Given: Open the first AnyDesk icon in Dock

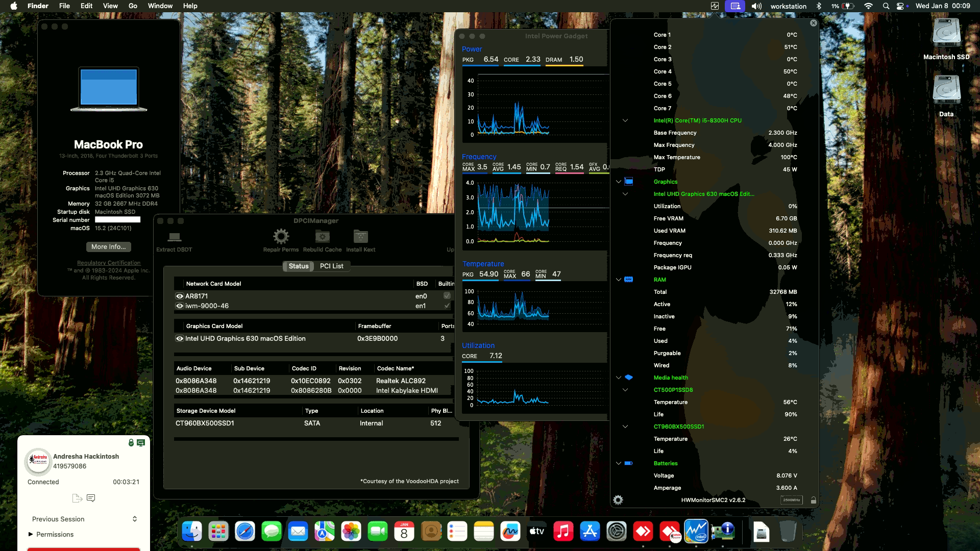Looking at the screenshot, I should pyautogui.click(x=643, y=532).
